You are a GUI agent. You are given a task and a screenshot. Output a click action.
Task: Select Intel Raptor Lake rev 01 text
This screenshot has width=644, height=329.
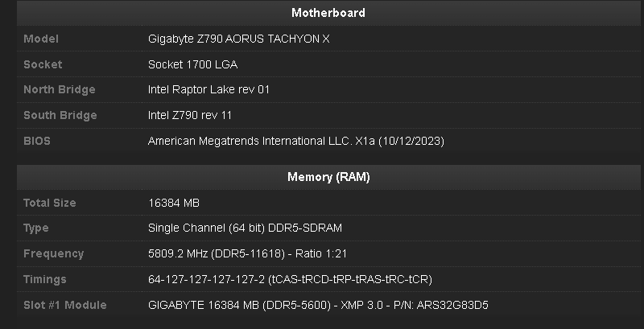[x=208, y=89]
